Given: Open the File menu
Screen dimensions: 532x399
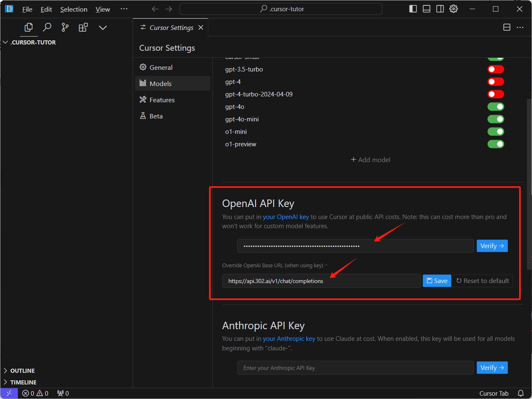Looking at the screenshot, I should [x=27, y=9].
